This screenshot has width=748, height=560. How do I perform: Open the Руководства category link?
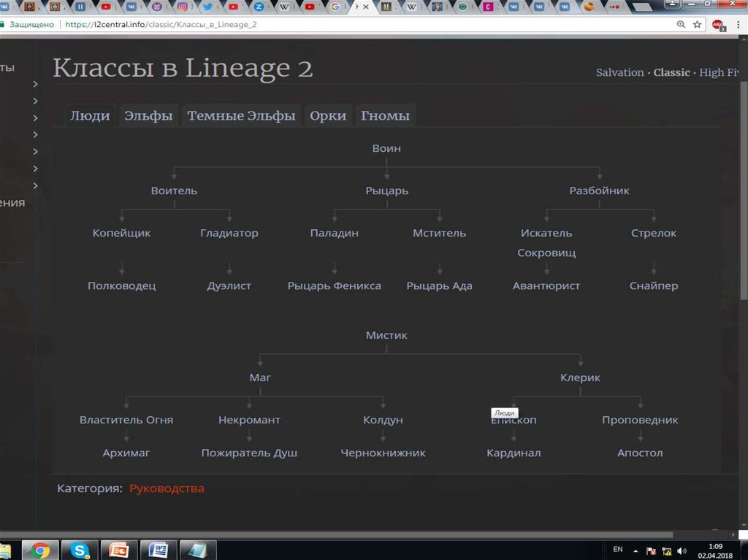pos(167,488)
